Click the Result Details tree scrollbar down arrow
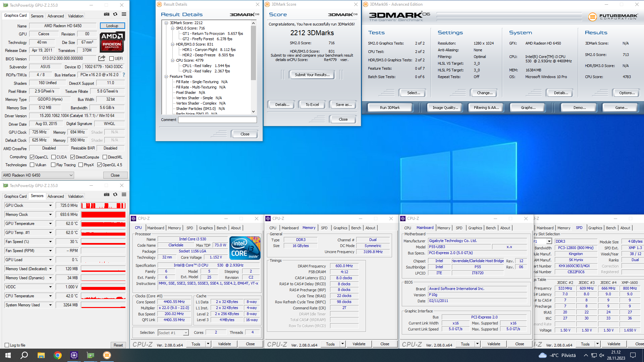 pyautogui.click(x=254, y=112)
